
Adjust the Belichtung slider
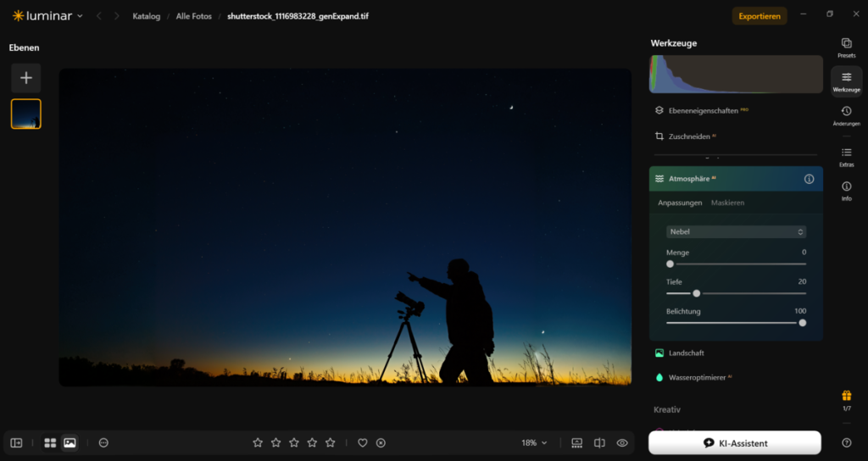point(736,323)
